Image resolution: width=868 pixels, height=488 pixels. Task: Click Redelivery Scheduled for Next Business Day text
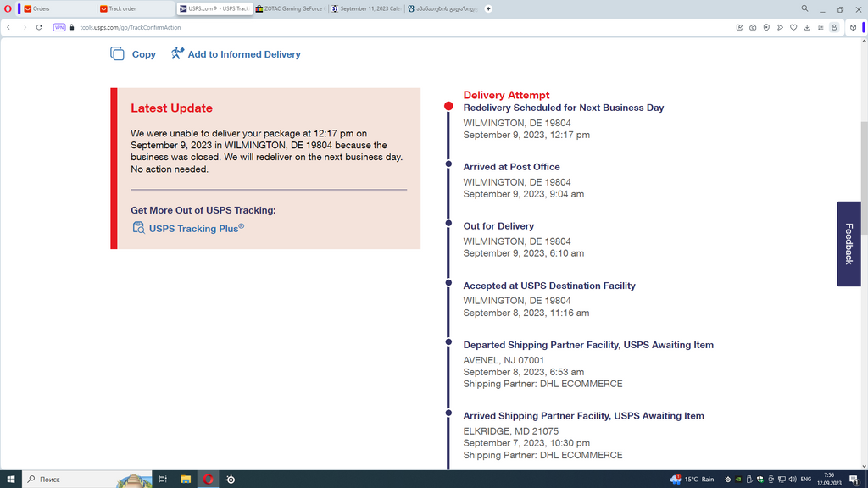click(564, 108)
